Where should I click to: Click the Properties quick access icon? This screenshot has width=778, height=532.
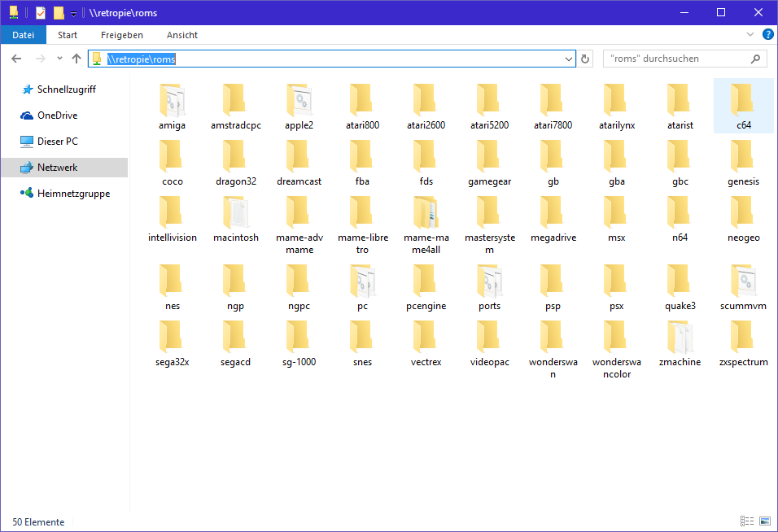coord(41,13)
